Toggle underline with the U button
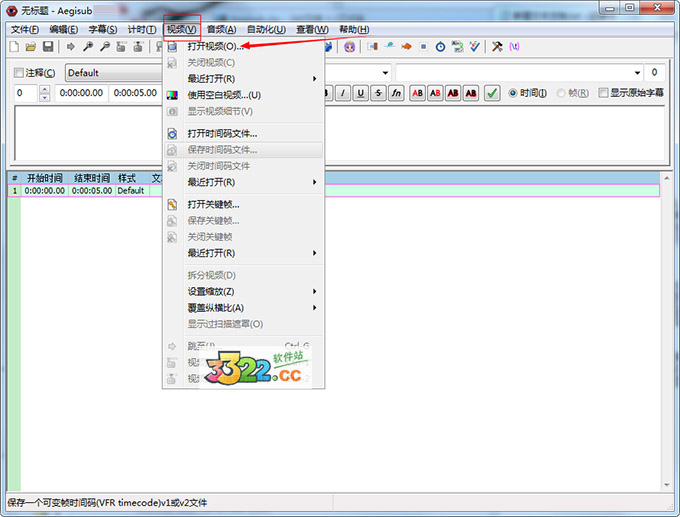 point(360,93)
